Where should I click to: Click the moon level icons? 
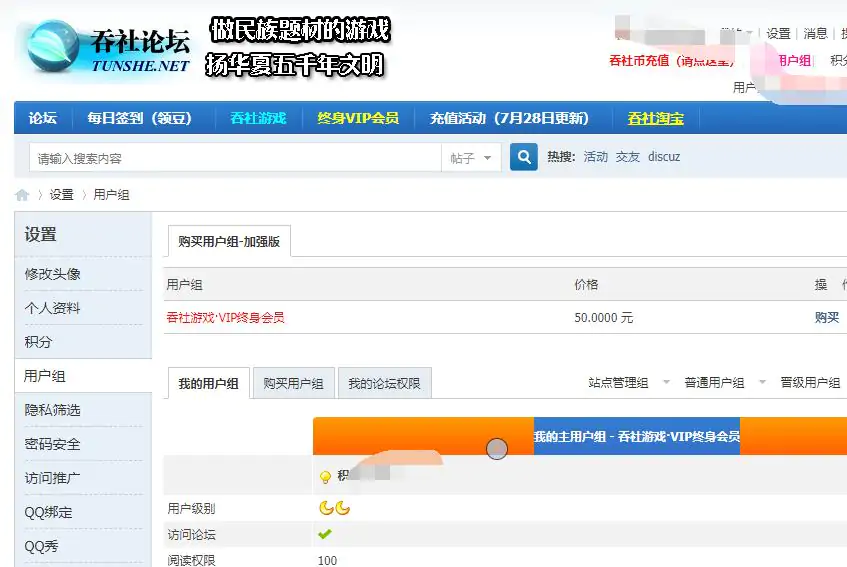[x=334, y=508]
